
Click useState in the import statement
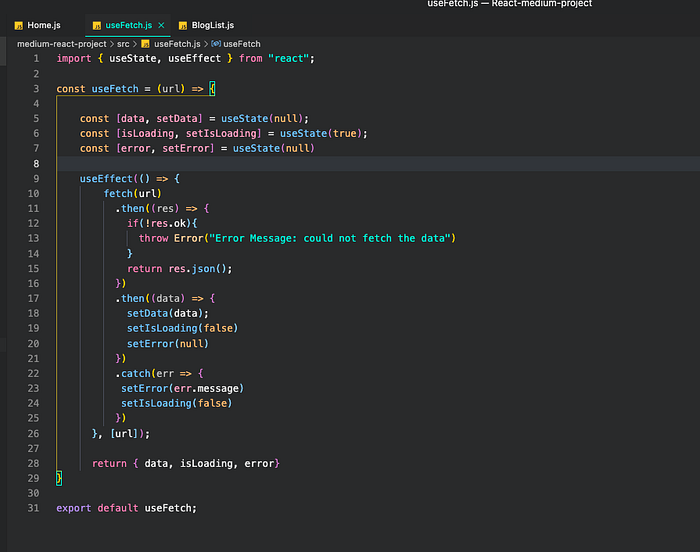[133, 59]
